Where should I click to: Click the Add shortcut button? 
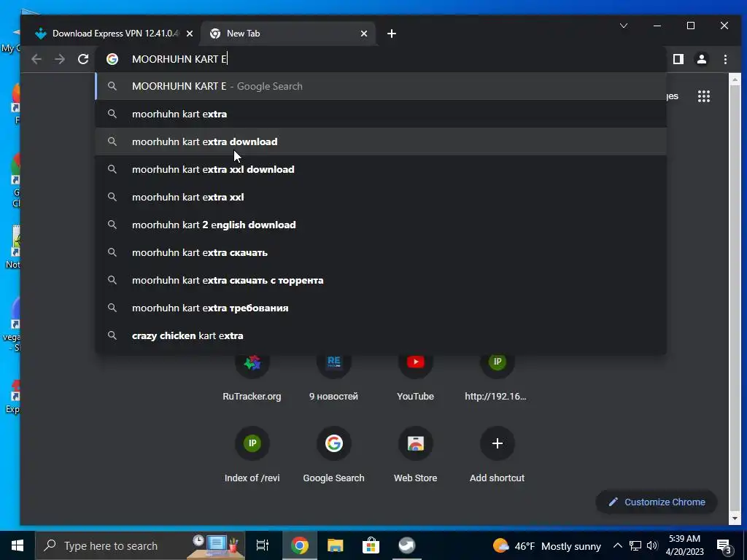(497, 454)
